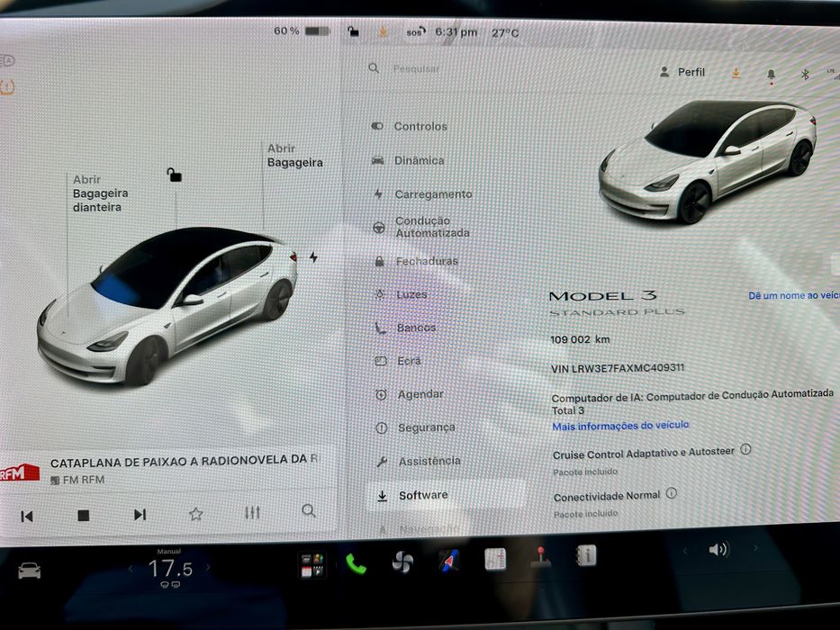Tap the charge port lightning icon
Viewport: 840px width, 630px height.
[x=313, y=257]
